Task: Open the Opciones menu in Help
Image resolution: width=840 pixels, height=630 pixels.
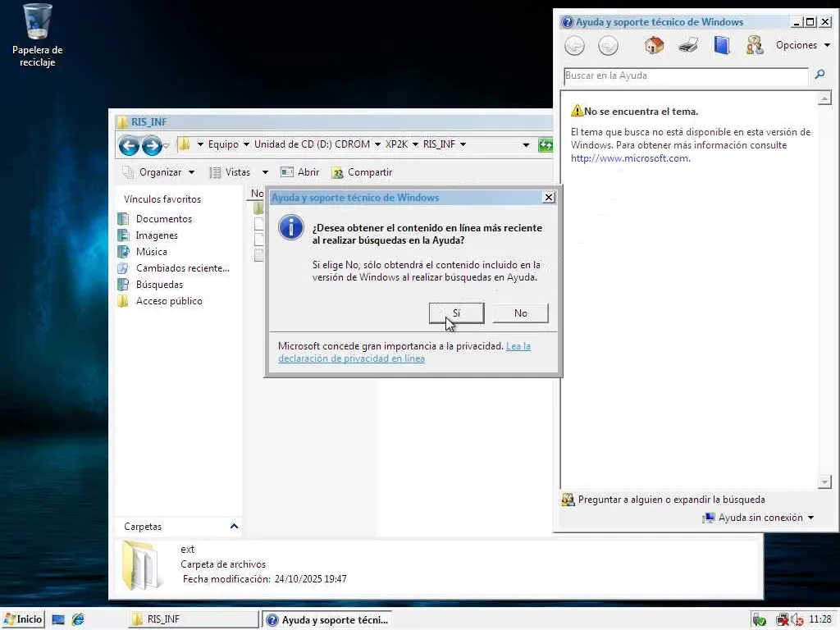Action: click(x=802, y=45)
